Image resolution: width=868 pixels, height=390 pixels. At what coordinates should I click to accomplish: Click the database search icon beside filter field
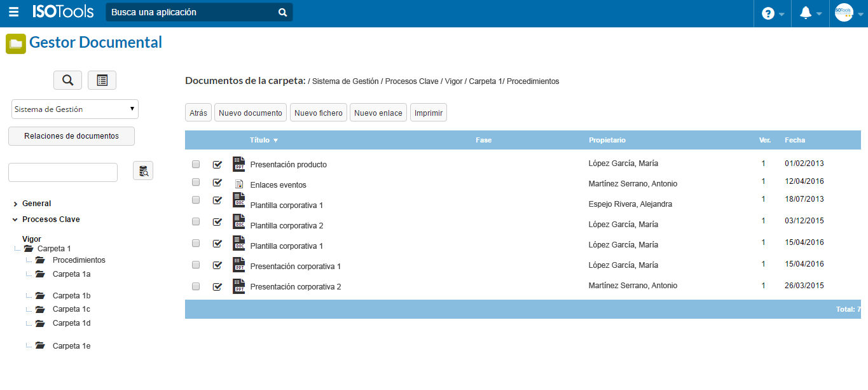point(143,171)
